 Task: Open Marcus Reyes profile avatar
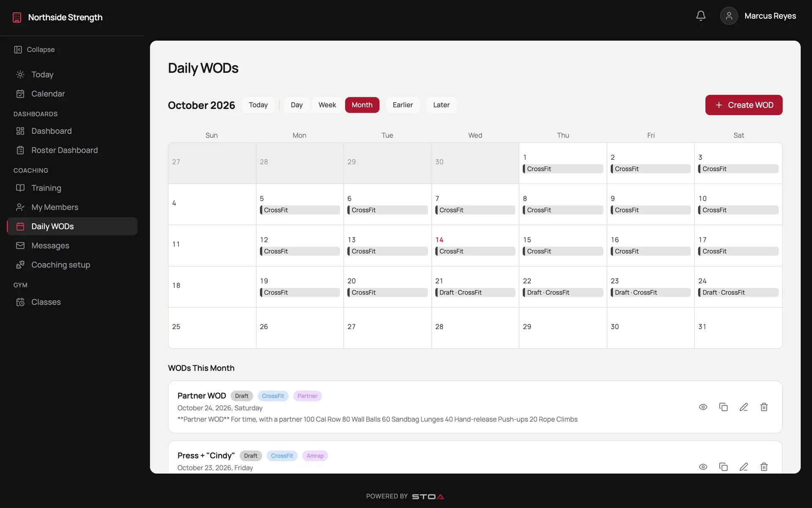pos(729,16)
